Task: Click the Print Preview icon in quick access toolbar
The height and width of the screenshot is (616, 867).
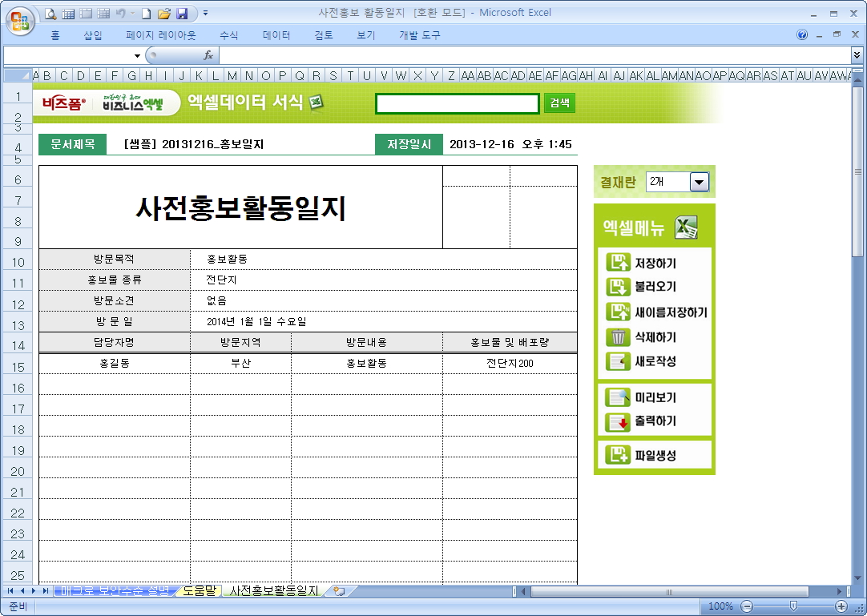Action: 50,14
